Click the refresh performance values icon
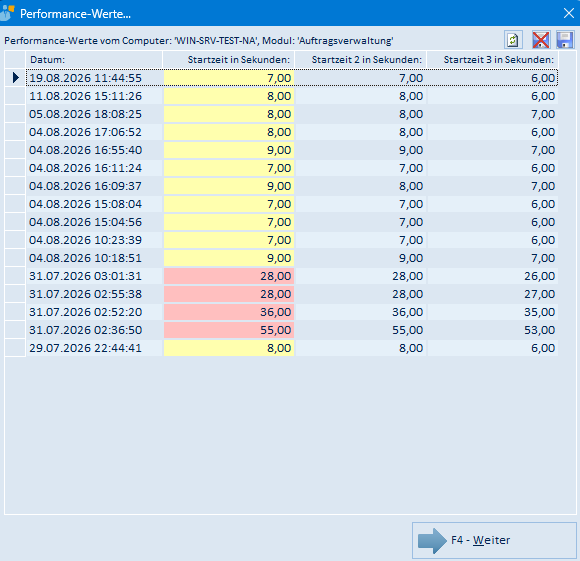 513,40
